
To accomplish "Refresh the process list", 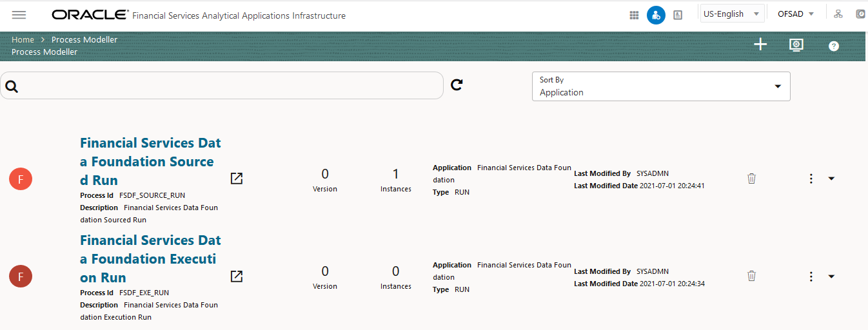I will tap(457, 84).
